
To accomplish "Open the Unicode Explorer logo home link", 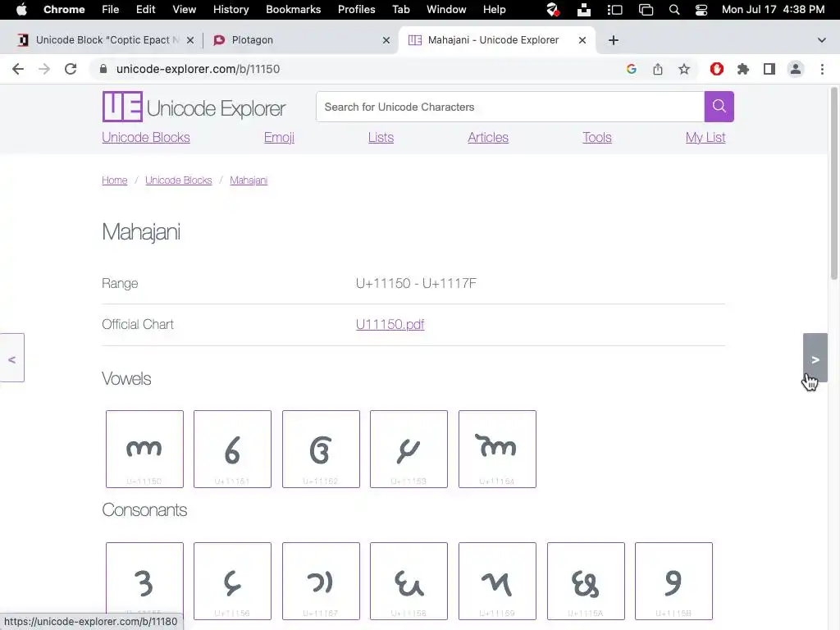I will pyautogui.click(x=194, y=107).
